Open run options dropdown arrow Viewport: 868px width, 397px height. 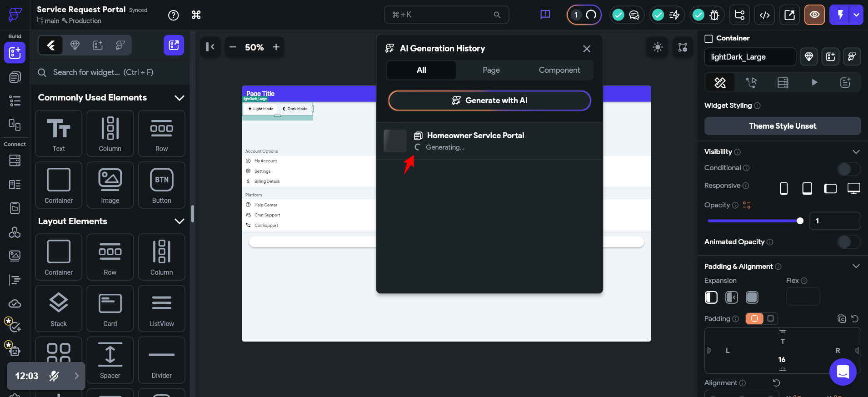coord(857,15)
